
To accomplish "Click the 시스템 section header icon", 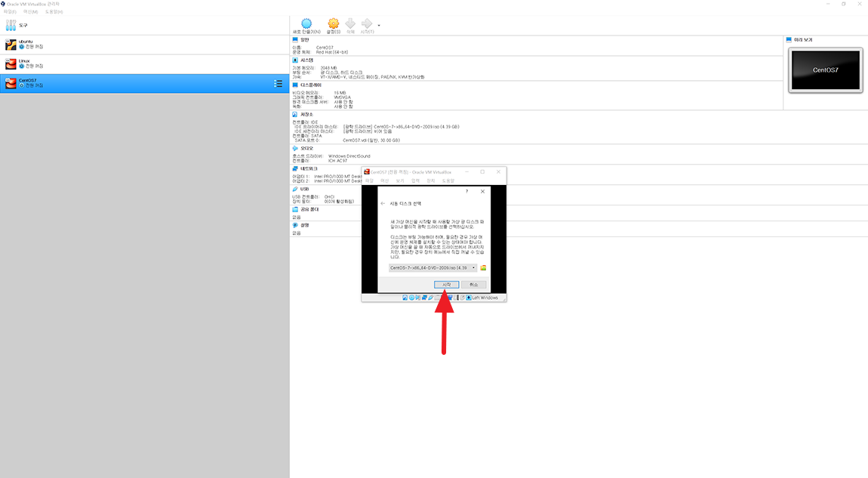I will [295, 60].
